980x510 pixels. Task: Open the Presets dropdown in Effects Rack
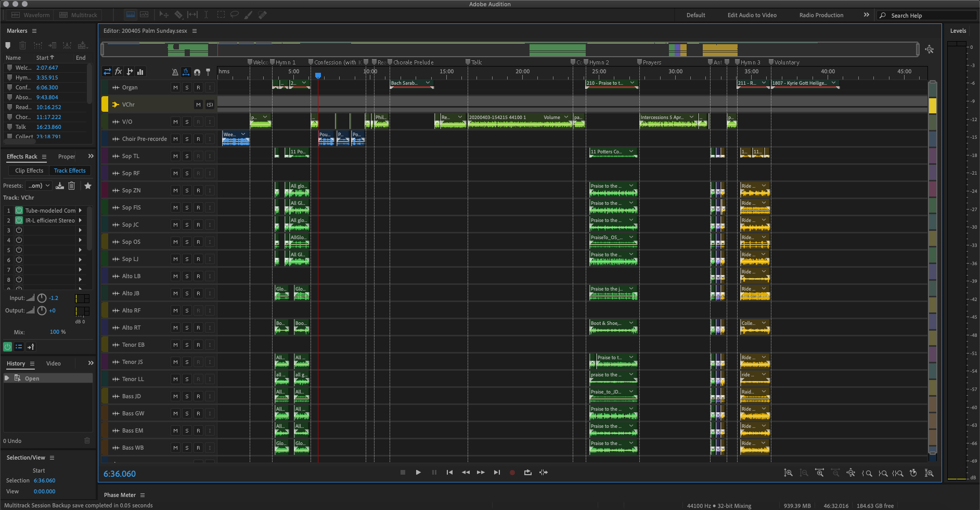pos(39,186)
